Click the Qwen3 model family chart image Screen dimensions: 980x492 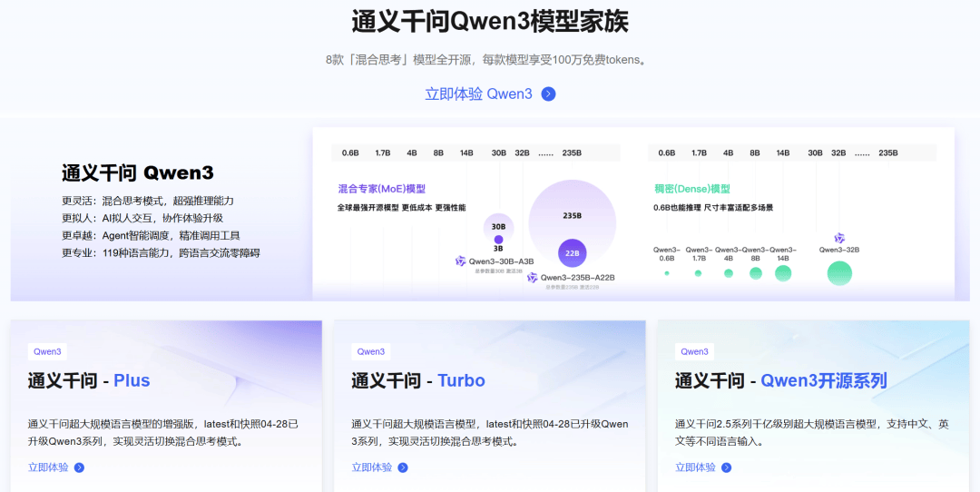pos(633,214)
